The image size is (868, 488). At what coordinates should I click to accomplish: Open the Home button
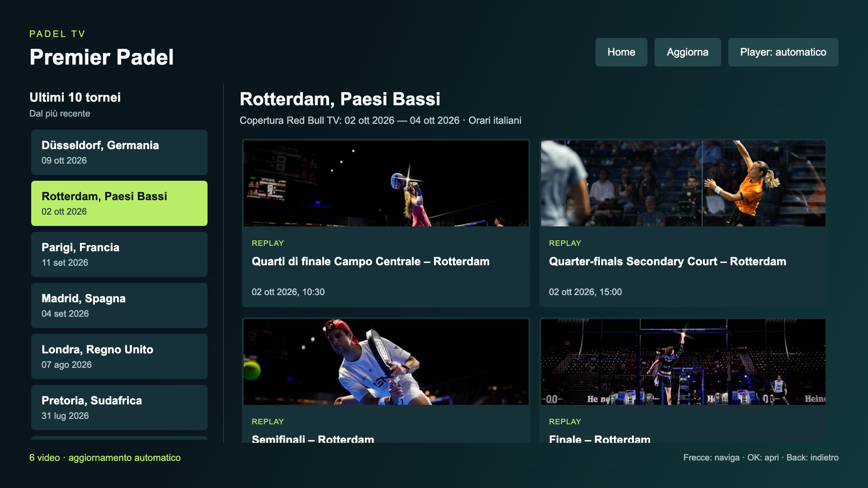click(621, 52)
